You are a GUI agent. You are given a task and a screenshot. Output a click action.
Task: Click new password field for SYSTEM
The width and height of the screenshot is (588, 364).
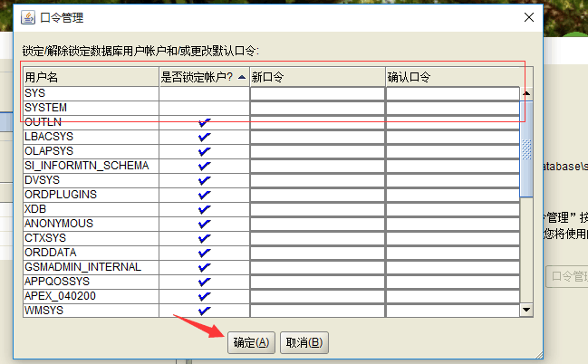pos(318,109)
